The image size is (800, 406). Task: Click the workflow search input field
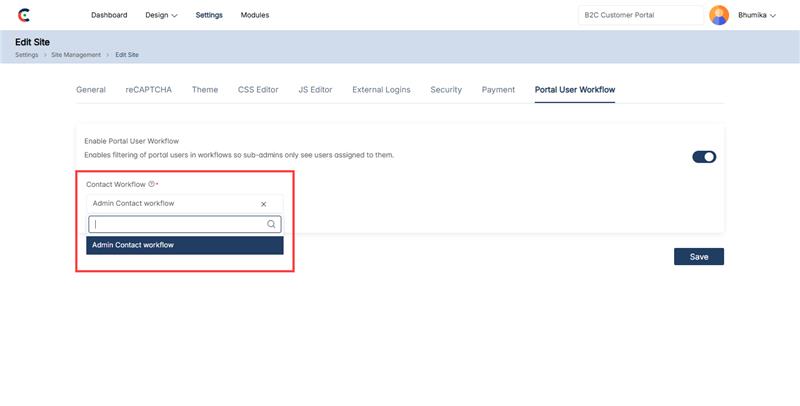pyautogui.click(x=178, y=225)
